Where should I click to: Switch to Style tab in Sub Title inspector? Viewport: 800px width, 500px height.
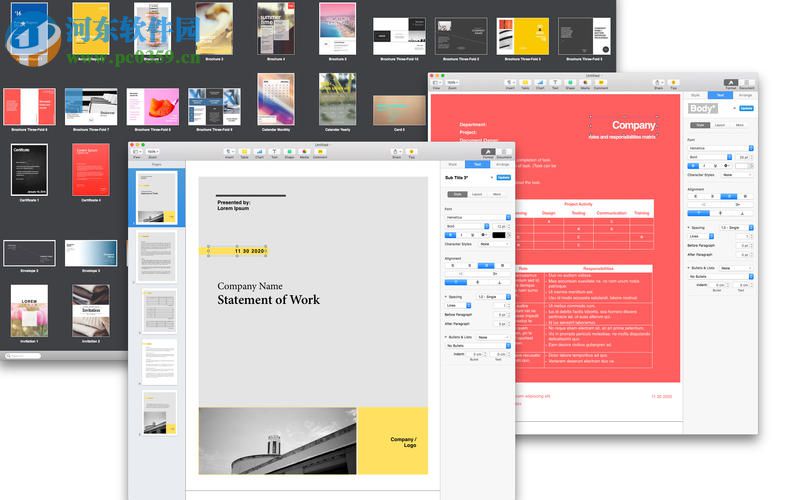point(453,164)
